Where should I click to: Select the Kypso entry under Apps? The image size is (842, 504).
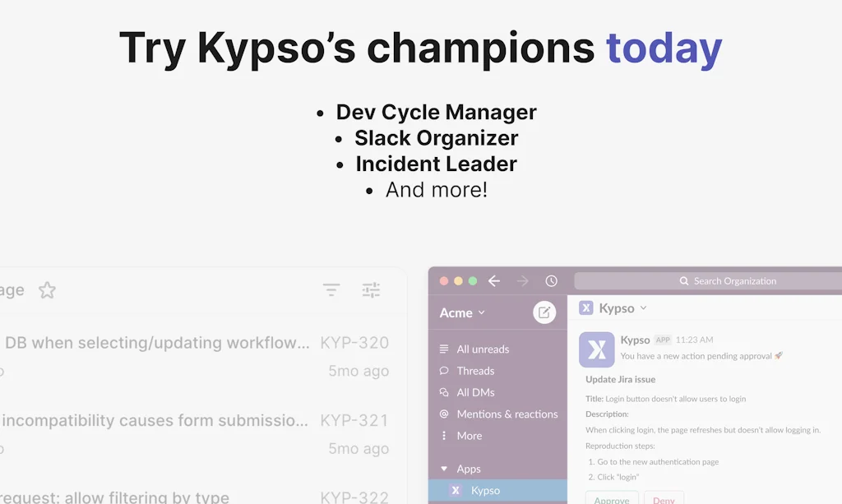pyautogui.click(x=487, y=490)
